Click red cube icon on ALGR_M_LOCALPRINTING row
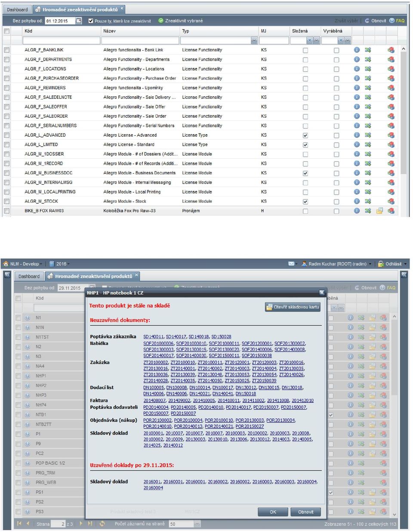The image size is (413, 532). pos(391,192)
